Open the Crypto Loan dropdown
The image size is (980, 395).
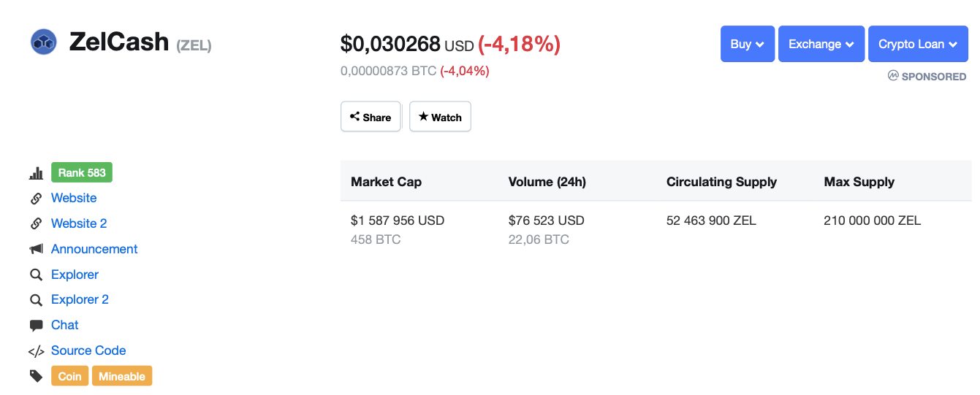[x=917, y=44]
